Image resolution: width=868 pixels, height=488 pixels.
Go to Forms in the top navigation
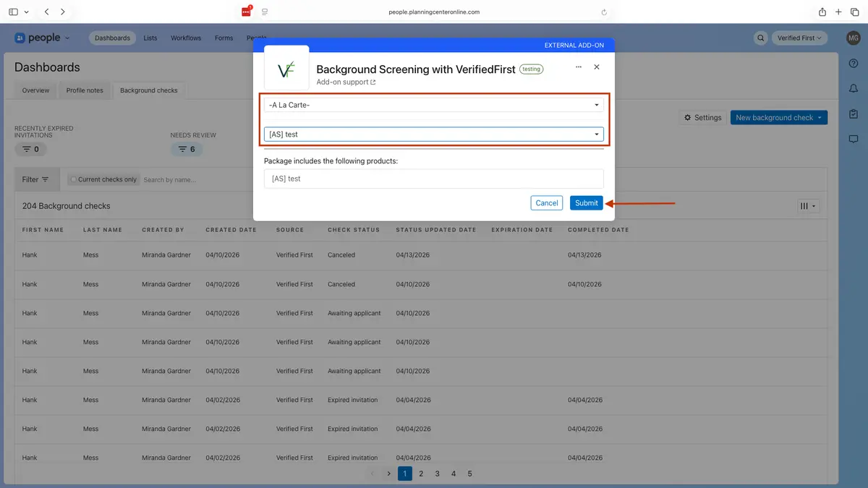click(x=224, y=38)
